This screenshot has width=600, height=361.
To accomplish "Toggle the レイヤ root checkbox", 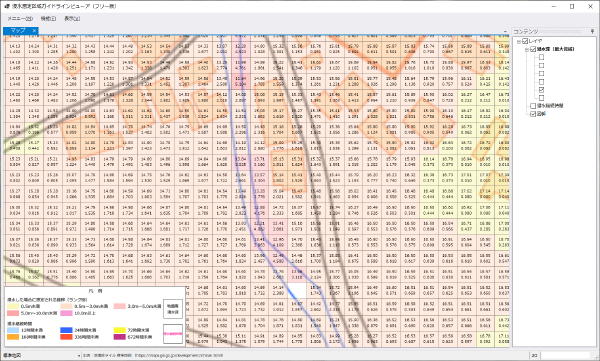I will [x=525, y=41].
